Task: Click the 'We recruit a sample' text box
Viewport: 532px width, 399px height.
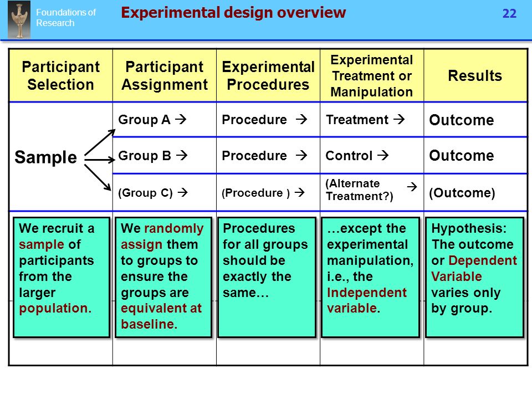Action: (x=62, y=277)
